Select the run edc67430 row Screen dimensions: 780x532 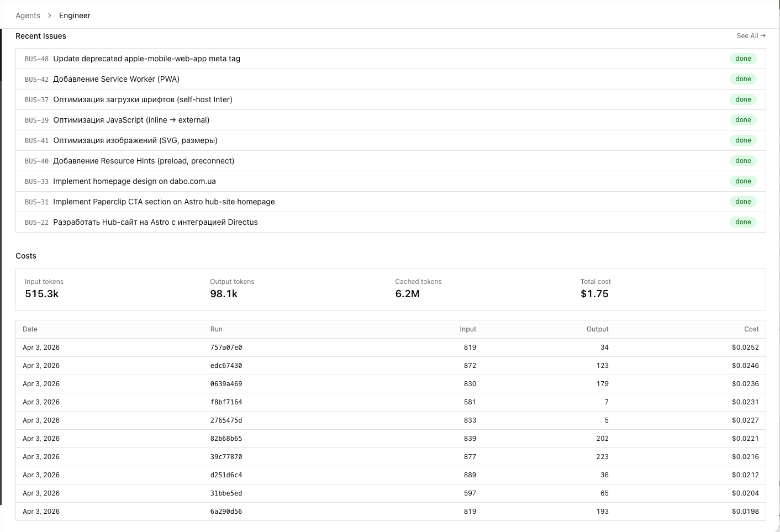click(226, 365)
